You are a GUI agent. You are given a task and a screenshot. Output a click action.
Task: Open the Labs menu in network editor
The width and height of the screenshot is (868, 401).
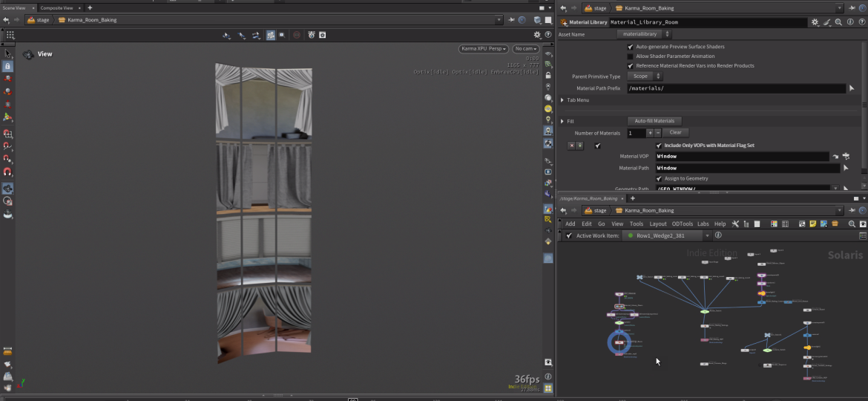[x=703, y=224]
